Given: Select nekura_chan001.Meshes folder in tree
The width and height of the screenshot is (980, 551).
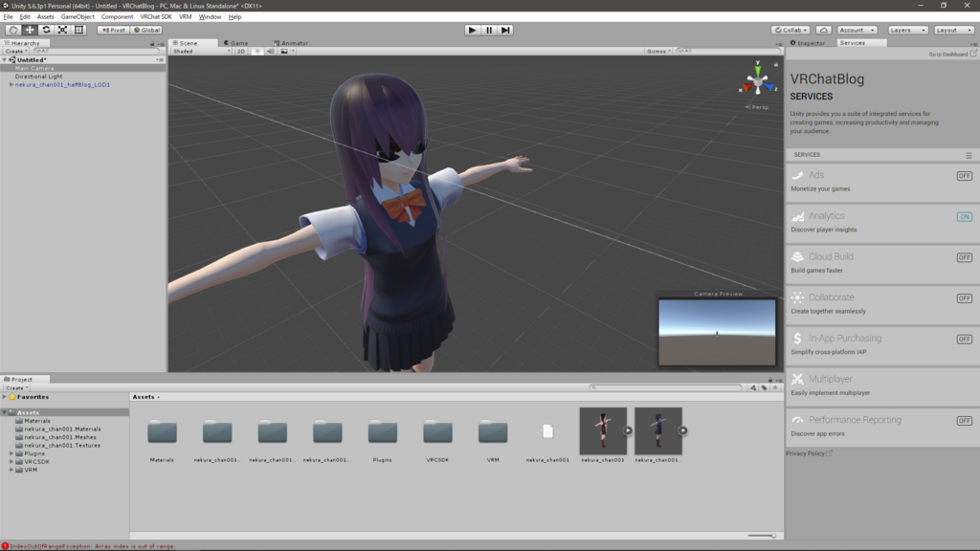Looking at the screenshot, I should (x=60, y=437).
